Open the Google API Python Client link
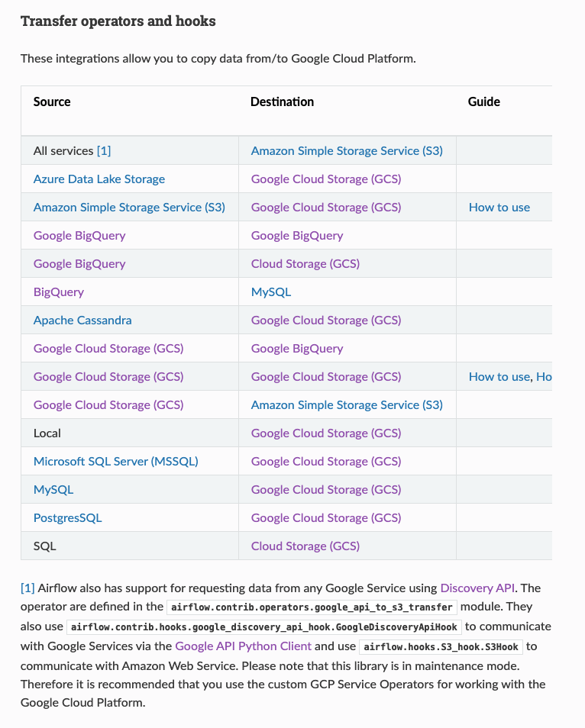 click(243, 646)
